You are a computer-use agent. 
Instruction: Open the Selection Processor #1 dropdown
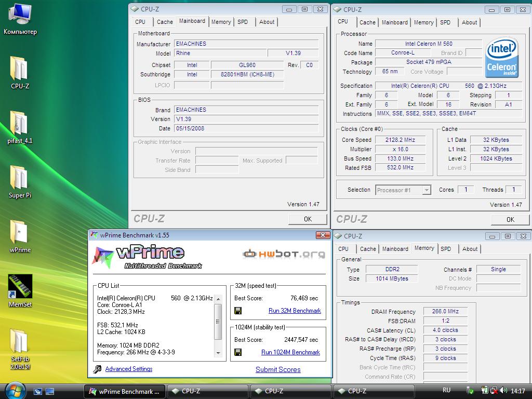click(x=403, y=190)
